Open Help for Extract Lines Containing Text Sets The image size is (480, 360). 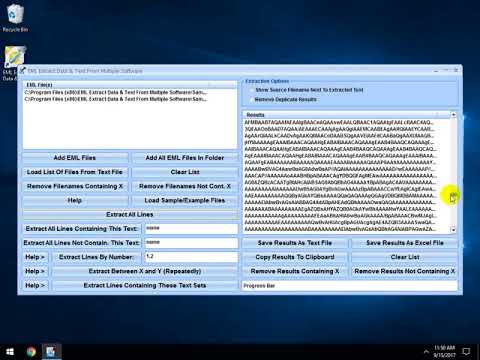[x=35, y=286]
